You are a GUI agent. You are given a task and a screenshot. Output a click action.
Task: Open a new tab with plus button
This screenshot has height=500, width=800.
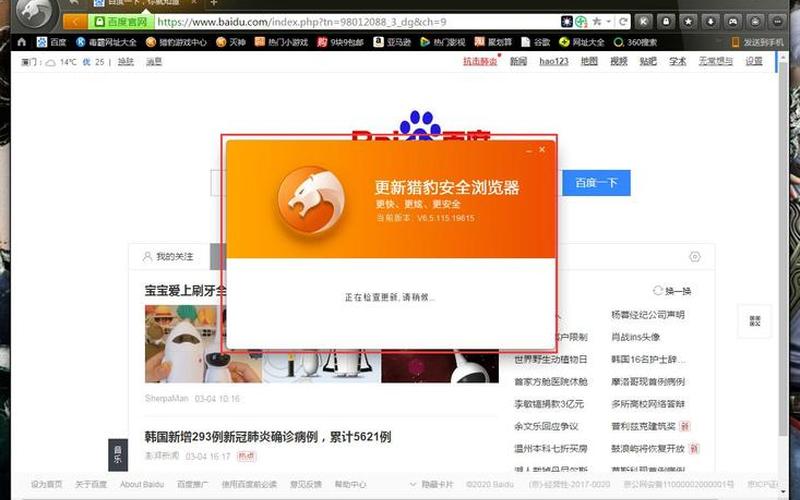coord(214,3)
